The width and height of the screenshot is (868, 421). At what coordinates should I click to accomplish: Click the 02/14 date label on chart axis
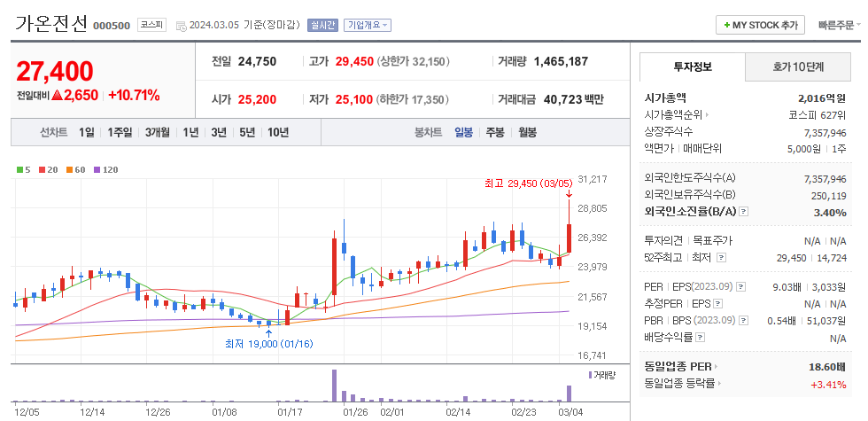pos(457,412)
